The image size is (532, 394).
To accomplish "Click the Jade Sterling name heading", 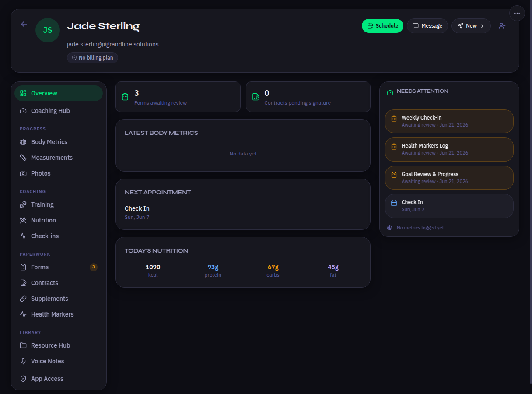I will click(x=103, y=26).
